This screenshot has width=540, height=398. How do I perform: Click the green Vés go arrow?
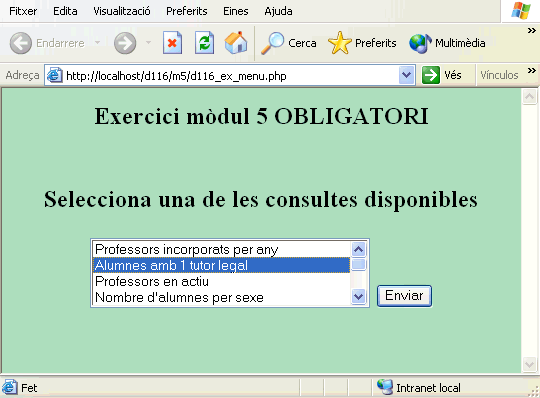pyautogui.click(x=431, y=75)
